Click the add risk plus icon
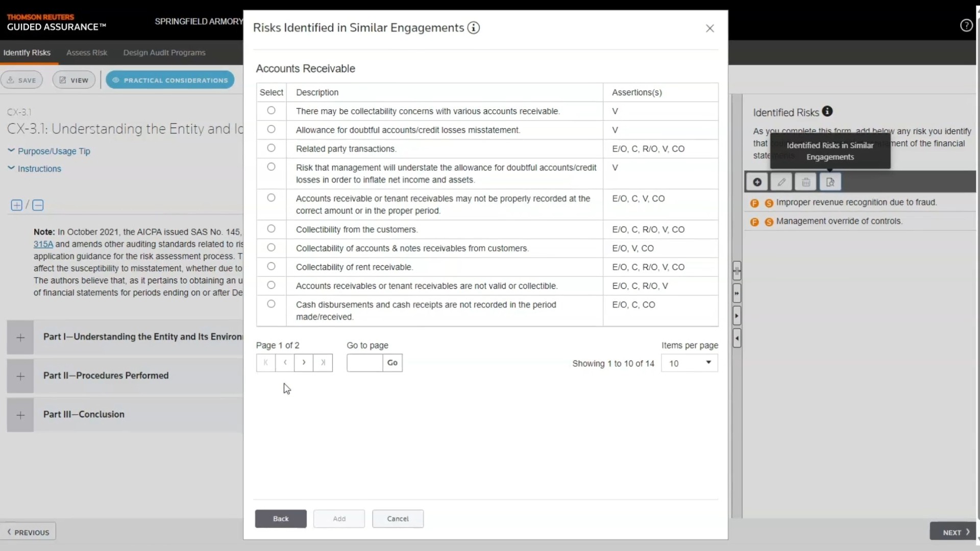980x551 pixels. pos(757,182)
